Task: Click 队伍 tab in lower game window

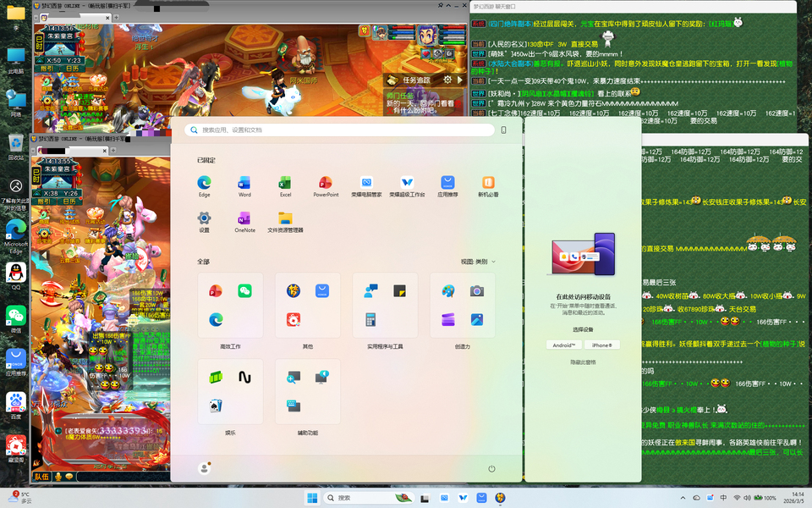Action: (41, 477)
